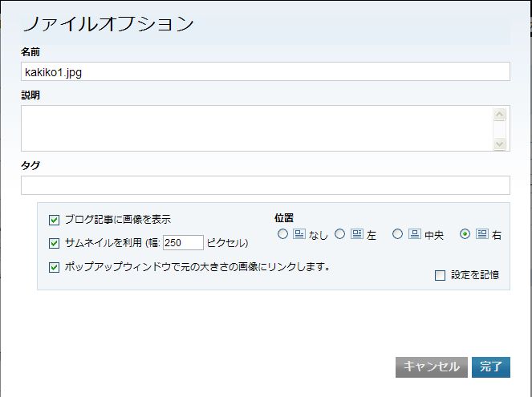Click the '左' alignment icon
This screenshot has height=397, width=532.
[356, 233]
